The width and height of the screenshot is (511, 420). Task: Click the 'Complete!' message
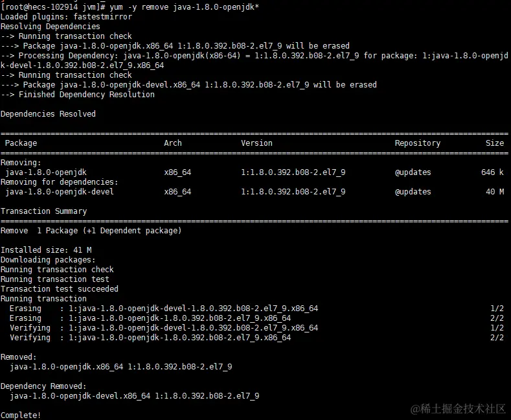click(20, 415)
